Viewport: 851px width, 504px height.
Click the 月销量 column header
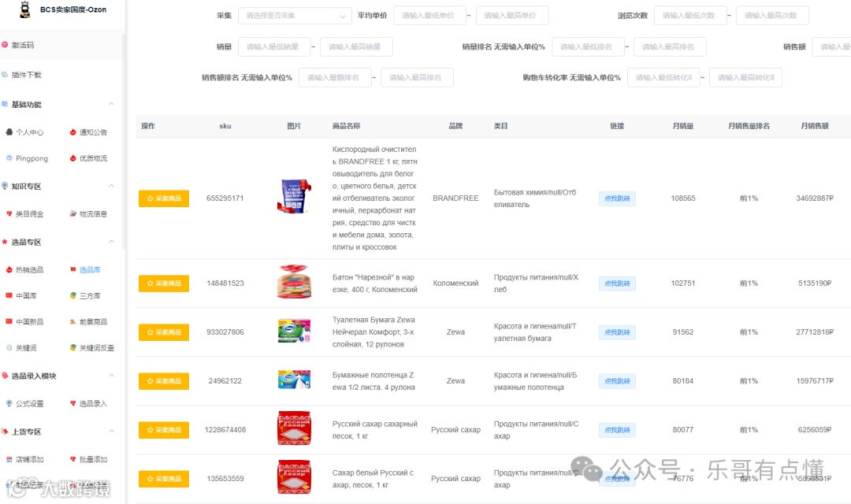point(682,126)
